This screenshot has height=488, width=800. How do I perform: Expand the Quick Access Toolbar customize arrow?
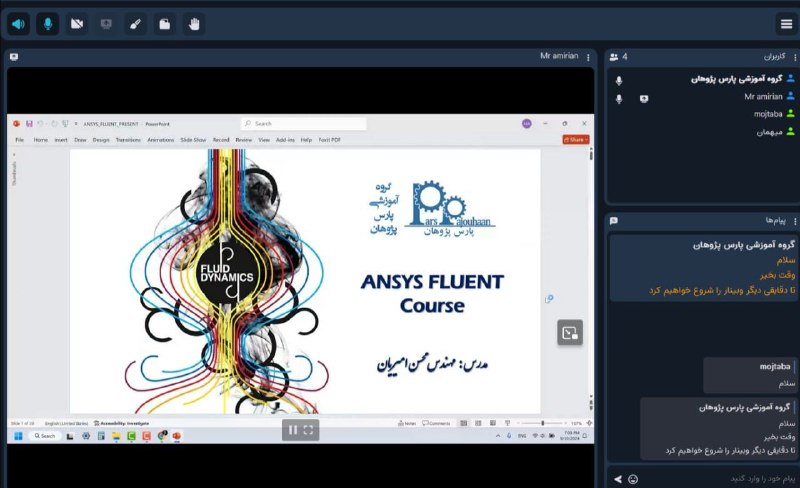click(x=76, y=124)
